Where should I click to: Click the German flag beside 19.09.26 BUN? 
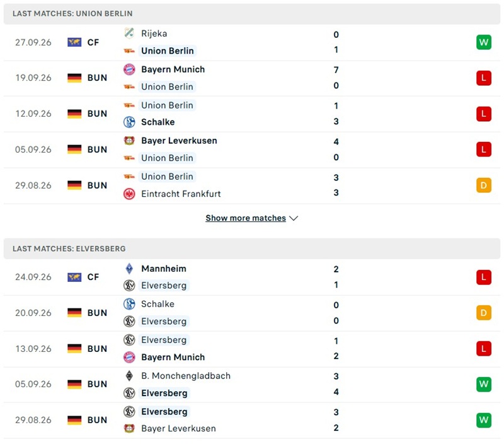click(x=74, y=78)
